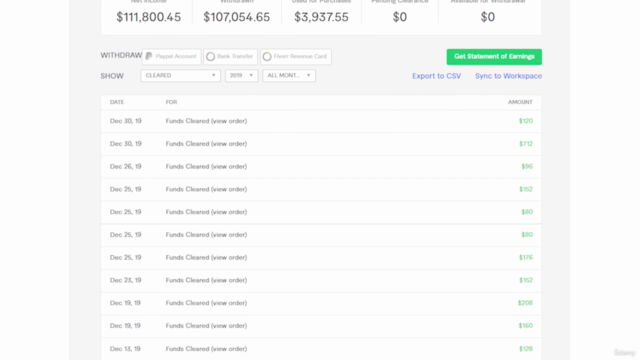640x360 pixels.
Task: Click the WITHDRAW label
Action: (x=121, y=56)
